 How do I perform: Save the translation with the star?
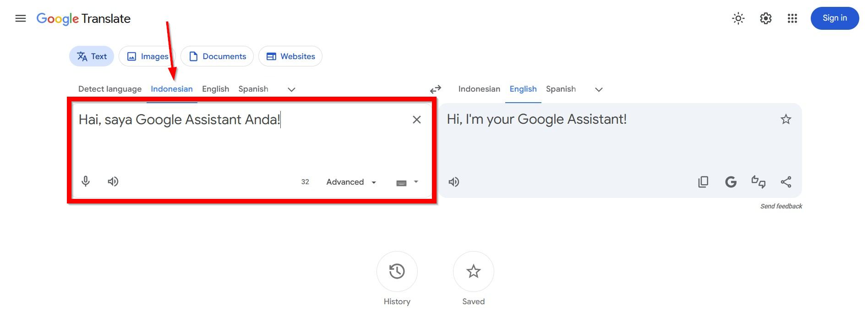click(786, 119)
